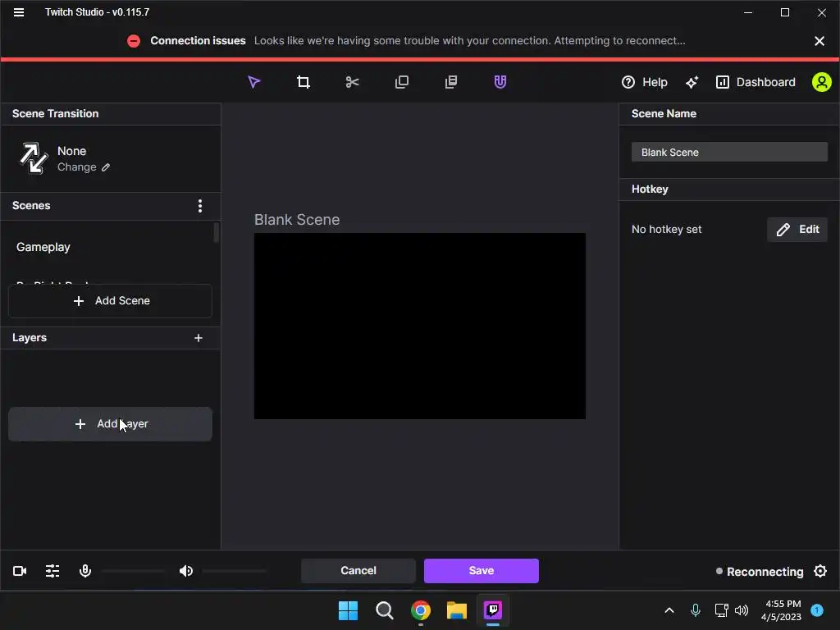Toggle the magnet snapping tool
The width and height of the screenshot is (840, 630).
click(x=500, y=82)
